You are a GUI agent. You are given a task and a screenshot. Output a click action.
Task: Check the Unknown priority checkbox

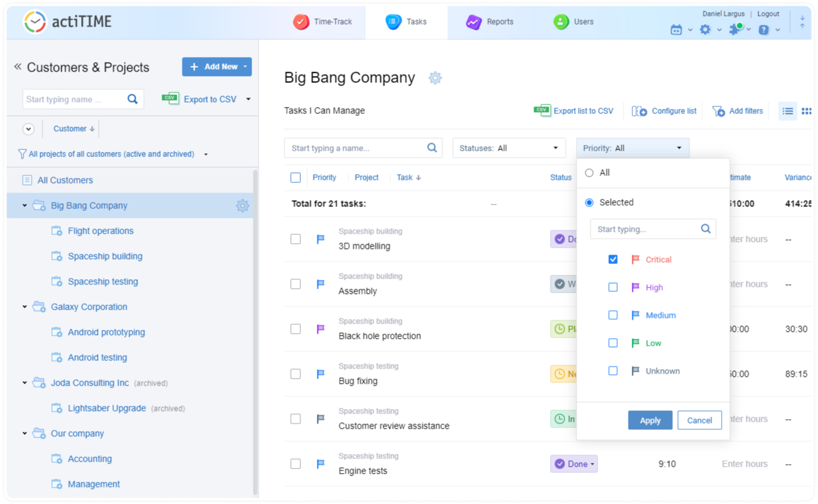click(613, 371)
